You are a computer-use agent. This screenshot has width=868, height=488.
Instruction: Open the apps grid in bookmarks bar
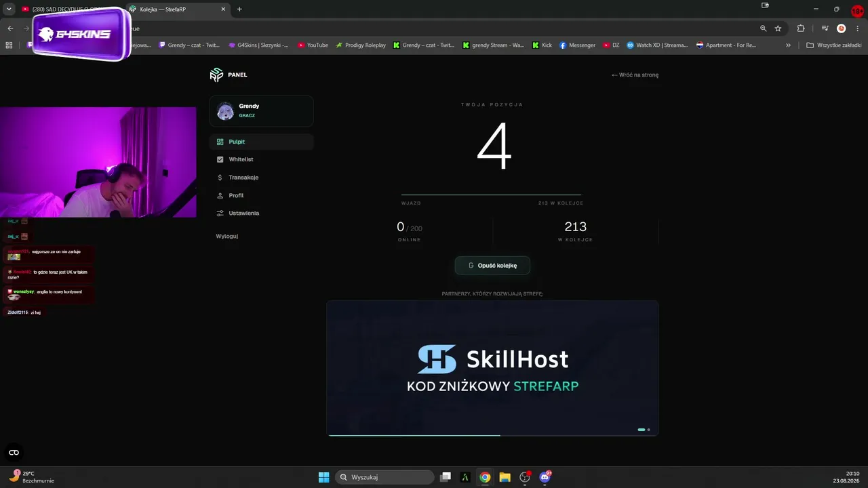[9, 45]
